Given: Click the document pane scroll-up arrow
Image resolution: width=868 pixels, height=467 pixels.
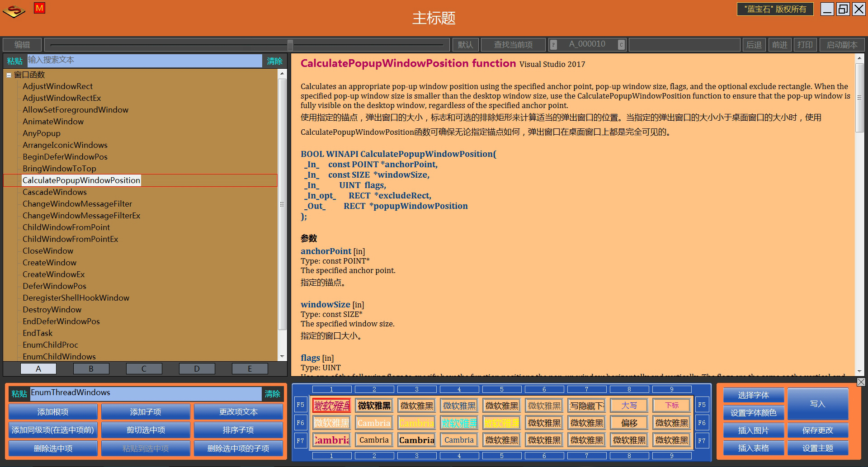Looking at the screenshot, I should tap(859, 58).
